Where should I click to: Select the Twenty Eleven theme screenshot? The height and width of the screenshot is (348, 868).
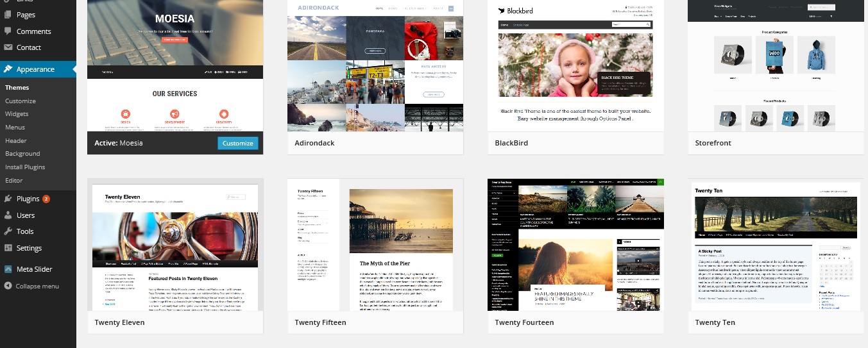[175, 245]
